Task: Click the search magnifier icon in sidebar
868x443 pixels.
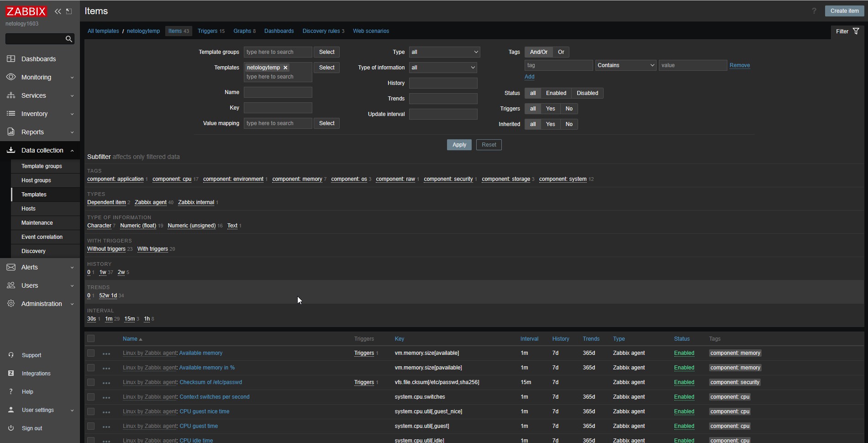Action: tap(69, 39)
